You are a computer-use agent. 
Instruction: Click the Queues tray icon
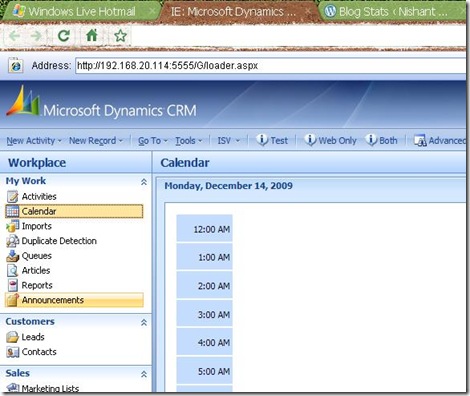pyautogui.click(x=12, y=256)
